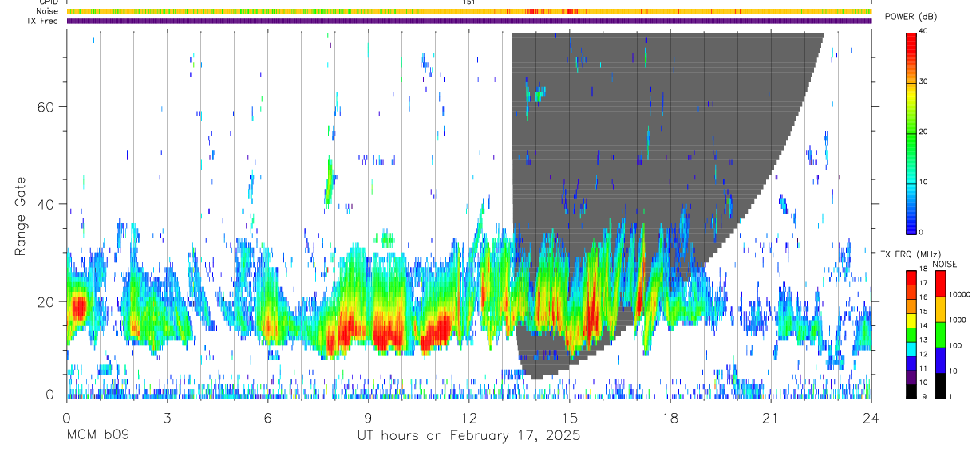
Task: Select green segment of NOISE colorbar
Action: point(941,335)
